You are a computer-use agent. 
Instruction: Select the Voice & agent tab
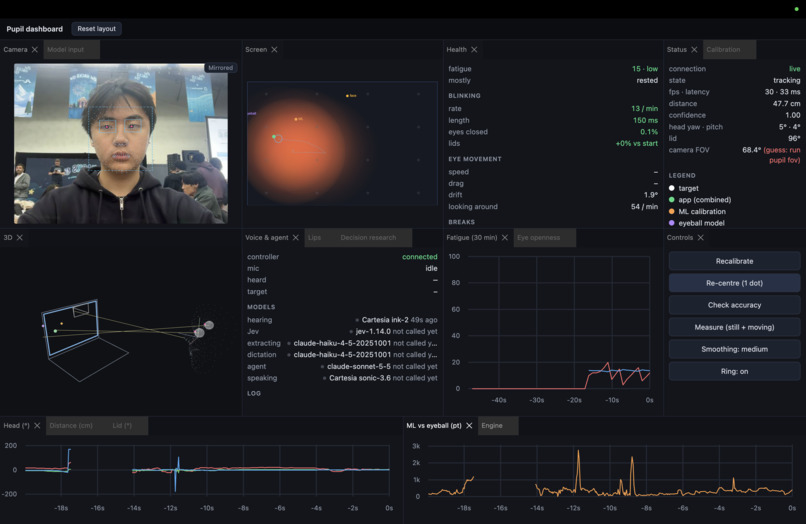267,238
